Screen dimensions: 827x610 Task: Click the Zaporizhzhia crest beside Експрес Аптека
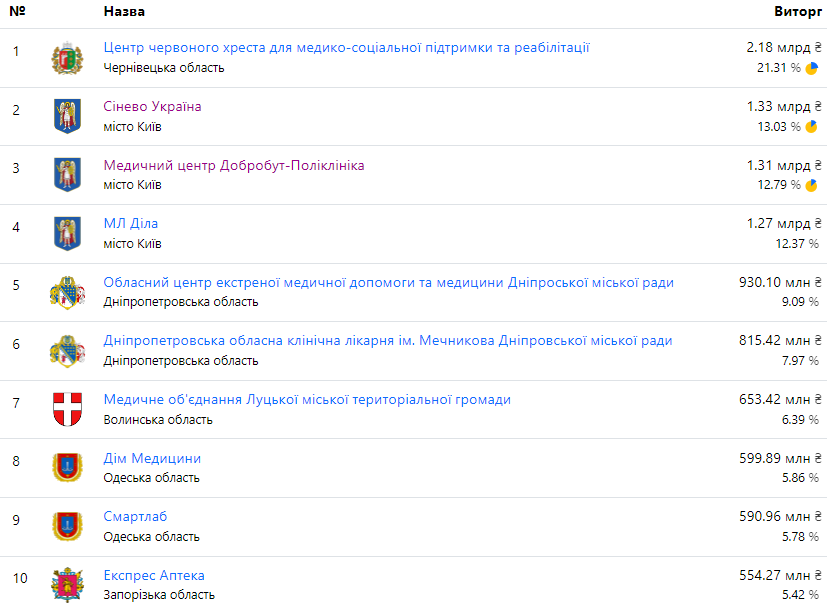pyautogui.click(x=67, y=584)
